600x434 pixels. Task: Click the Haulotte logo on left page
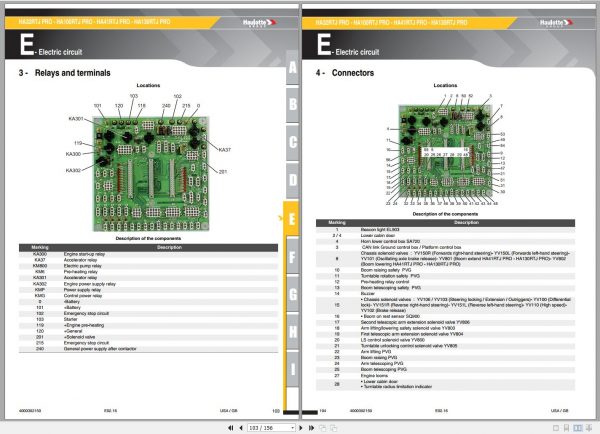tap(259, 23)
